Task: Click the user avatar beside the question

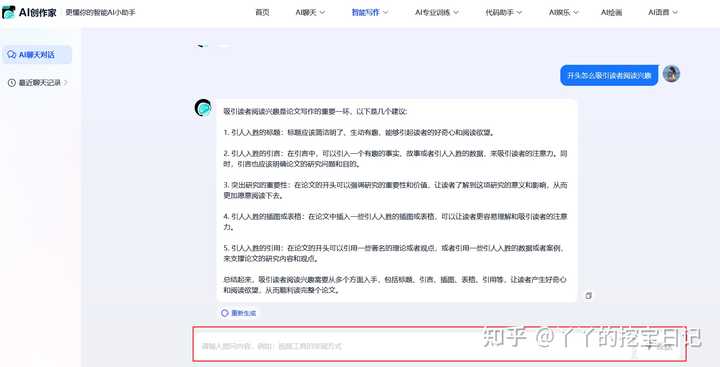Action: click(x=671, y=74)
